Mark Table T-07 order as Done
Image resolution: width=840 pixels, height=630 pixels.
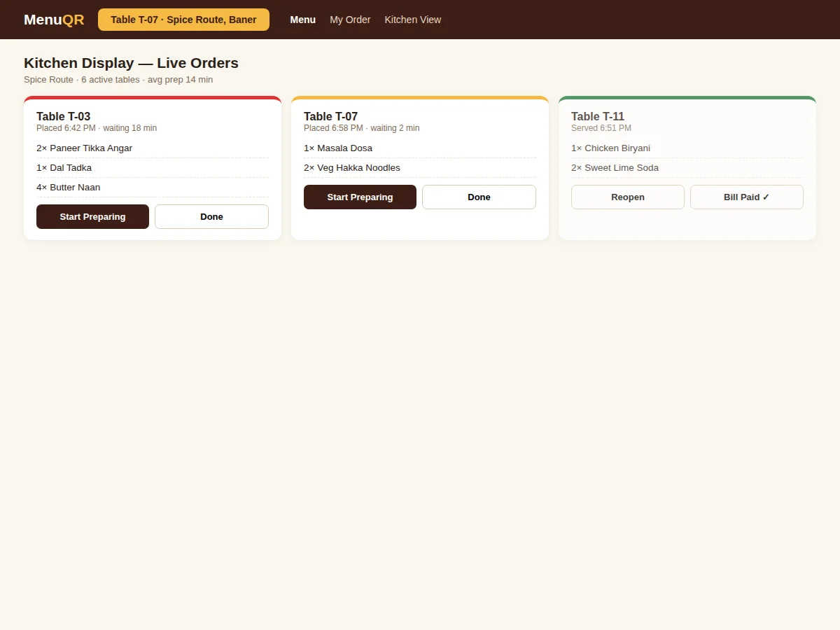tap(479, 197)
